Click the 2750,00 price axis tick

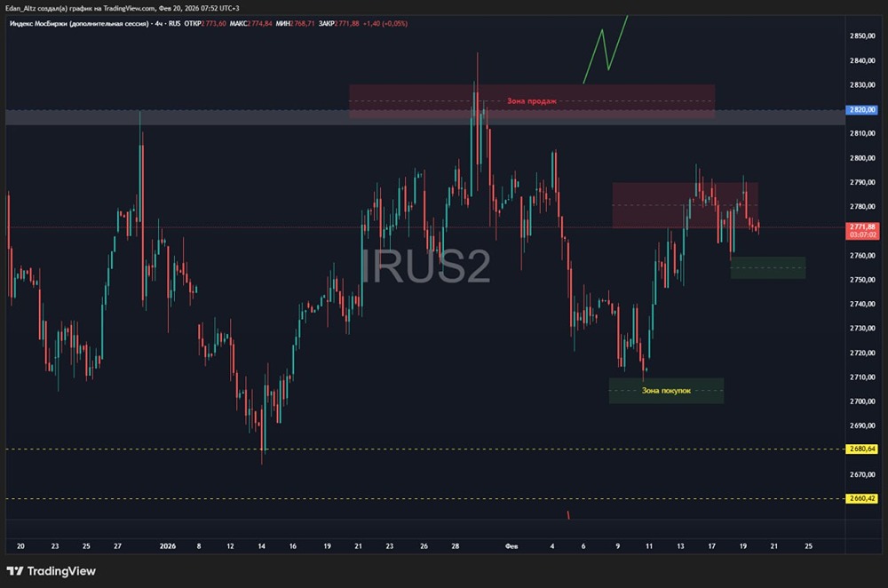coord(862,280)
